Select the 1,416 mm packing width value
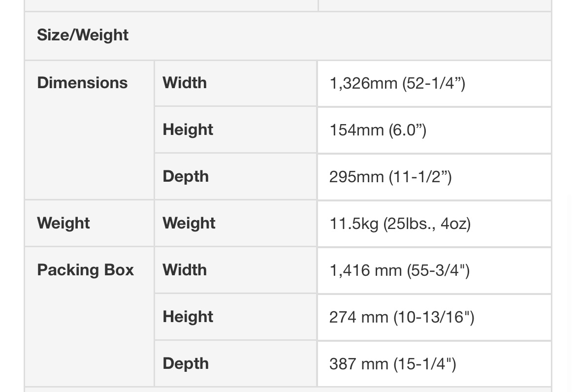The width and height of the screenshot is (576, 392). click(x=399, y=270)
